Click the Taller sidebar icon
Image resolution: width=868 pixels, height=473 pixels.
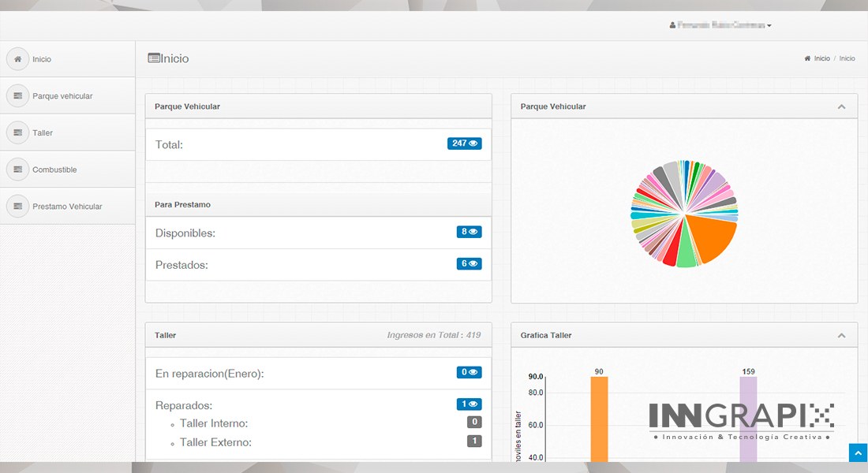click(17, 132)
